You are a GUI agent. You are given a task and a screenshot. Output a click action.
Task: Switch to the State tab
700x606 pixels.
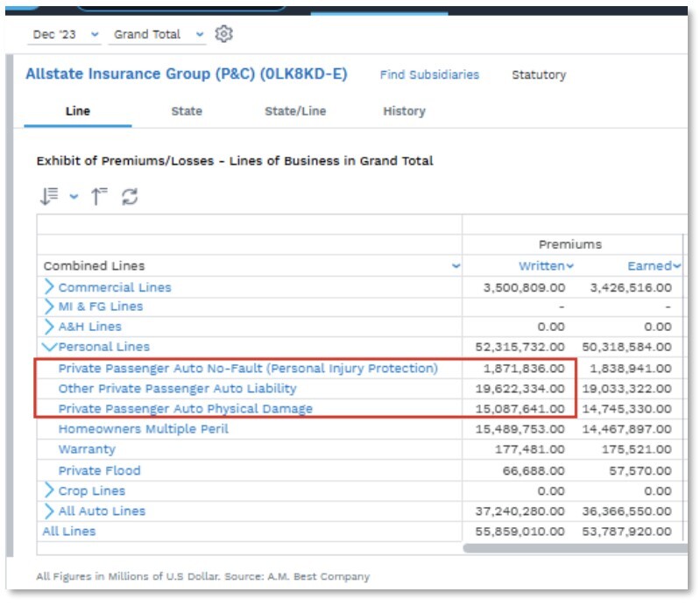tap(186, 111)
